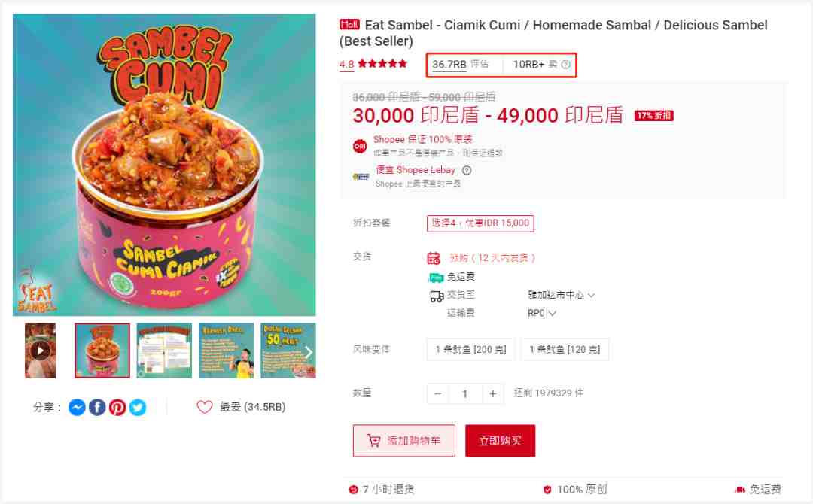Image resolution: width=813 pixels, height=504 pixels.
Task: Open the 36.7RB reviews link
Action: pos(461,65)
